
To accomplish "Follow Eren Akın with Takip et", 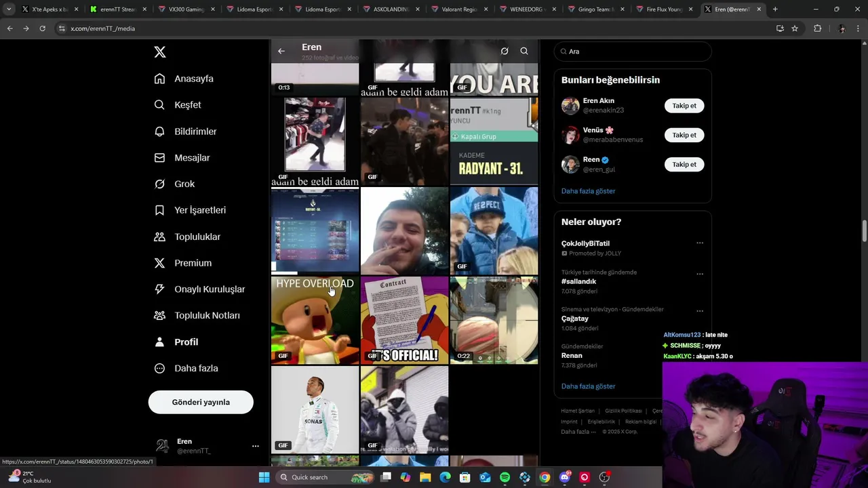I will tap(684, 106).
